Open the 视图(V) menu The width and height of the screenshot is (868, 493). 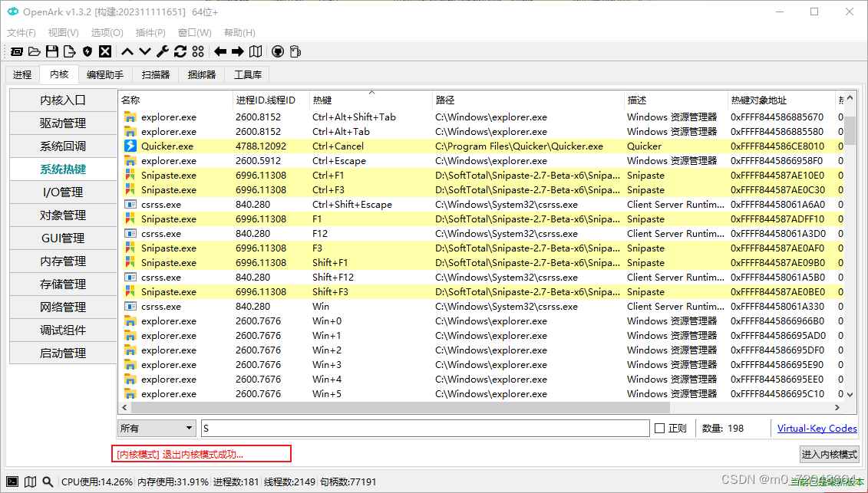(63, 33)
